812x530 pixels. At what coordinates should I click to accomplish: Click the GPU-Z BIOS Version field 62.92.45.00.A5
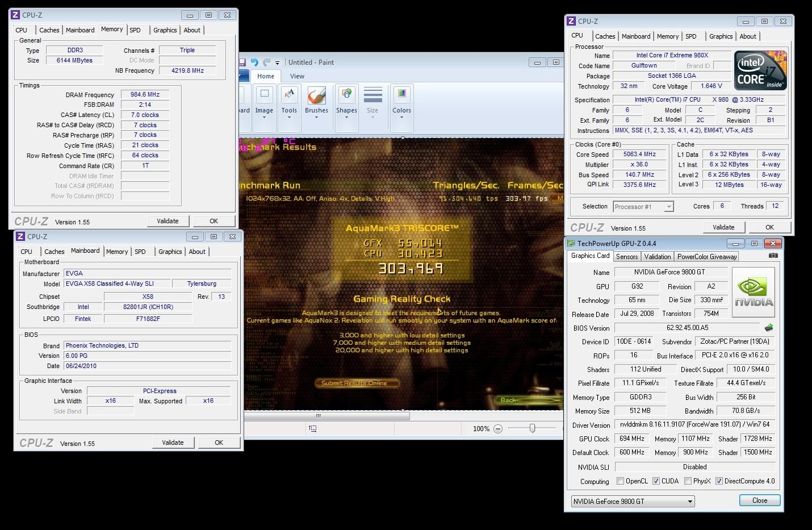pos(687,328)
